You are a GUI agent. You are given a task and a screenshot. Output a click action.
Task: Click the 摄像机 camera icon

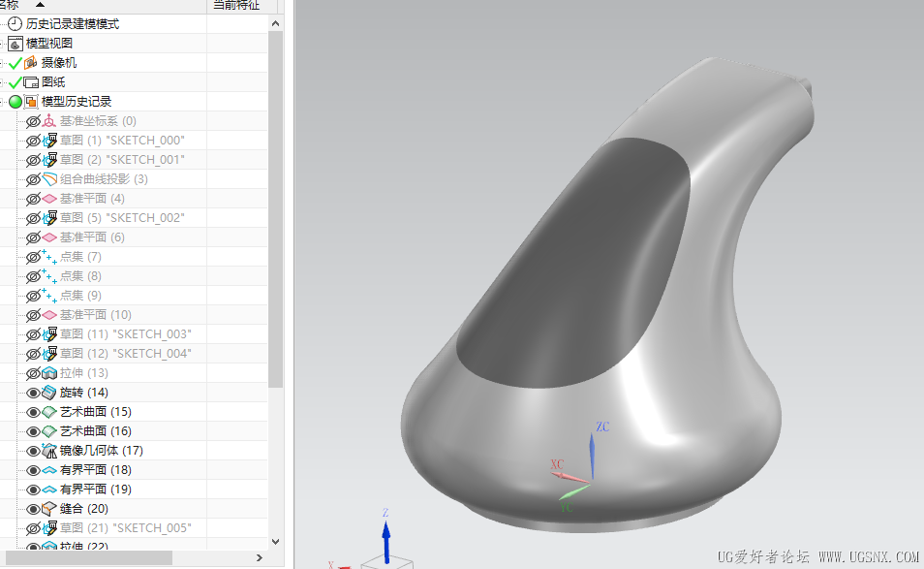31,62
